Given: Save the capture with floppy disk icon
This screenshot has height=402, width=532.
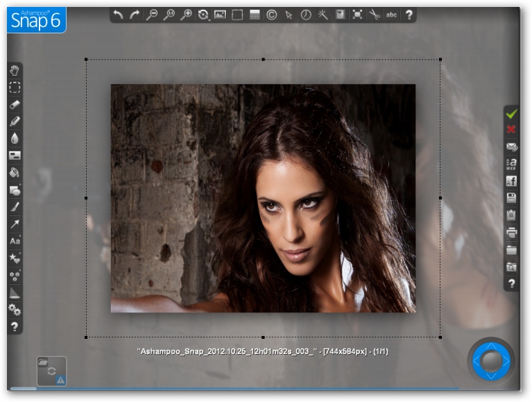Looking at the screenshot, I should (511, 198).
